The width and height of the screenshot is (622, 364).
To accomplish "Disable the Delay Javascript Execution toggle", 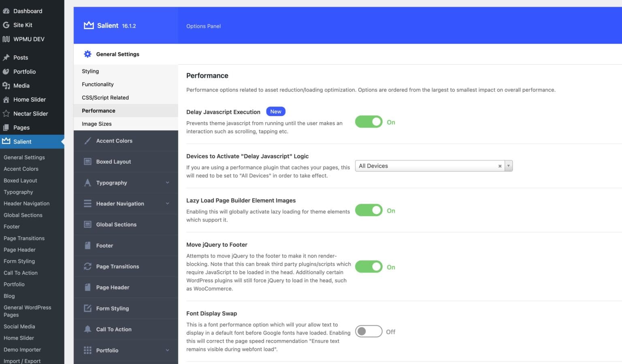I will point(369,121).
